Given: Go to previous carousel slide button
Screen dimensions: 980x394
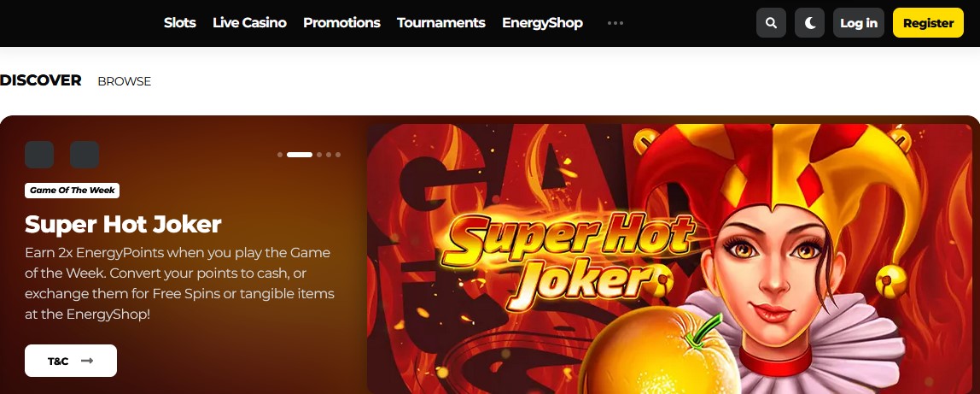Looking at the screenshot, I should (39, 155).
